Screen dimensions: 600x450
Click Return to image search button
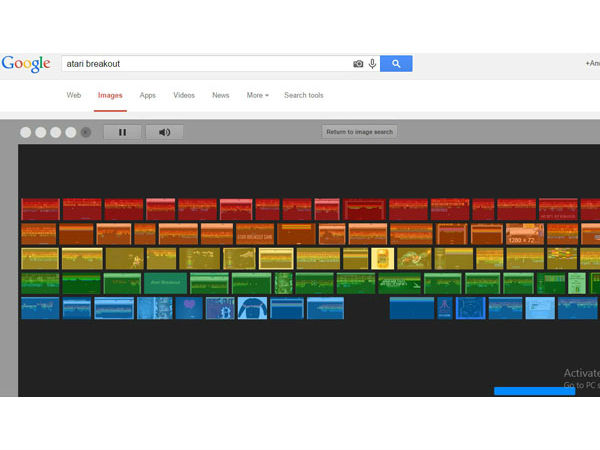tap(360, 132)
